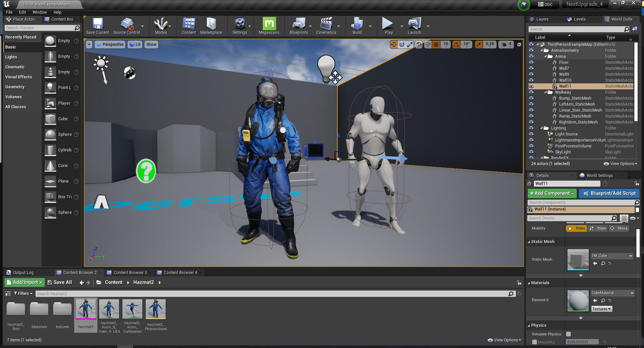Click the history back arrow in Content Browser
Screen dimensions: 644x348
point(82,282)
